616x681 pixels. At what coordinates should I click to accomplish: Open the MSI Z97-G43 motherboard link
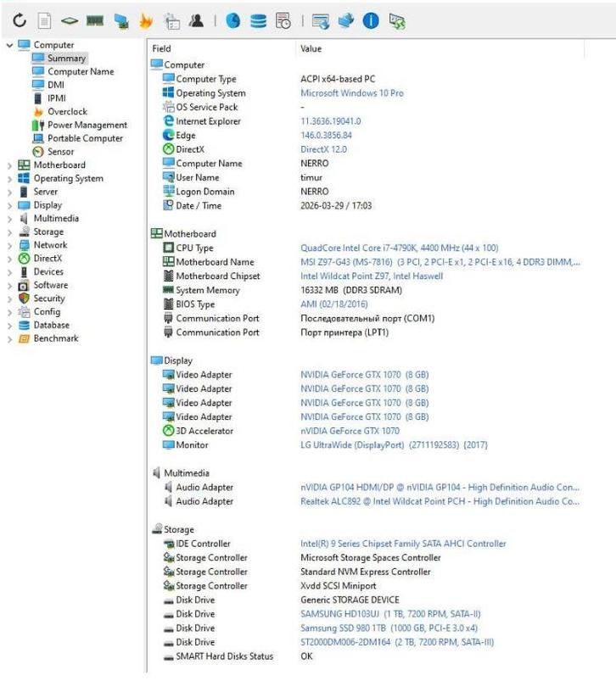[x=440, y=262]
